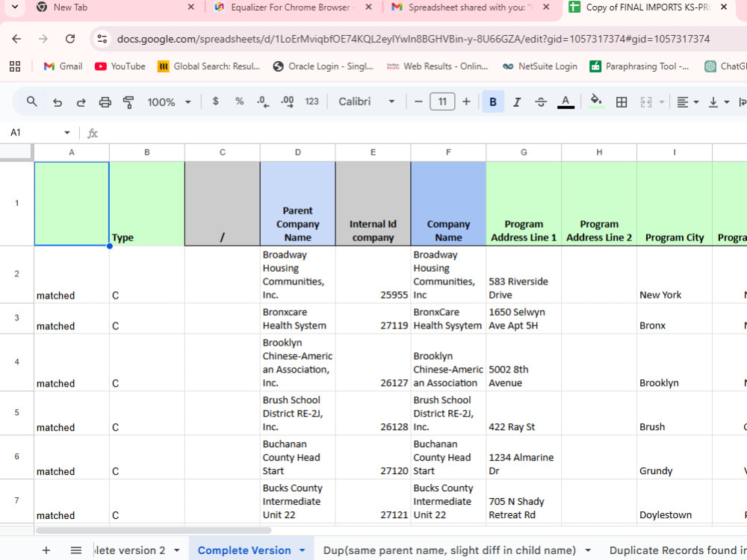Click the font size field
The width and height of the screenshot is (747, 560).
442,102
